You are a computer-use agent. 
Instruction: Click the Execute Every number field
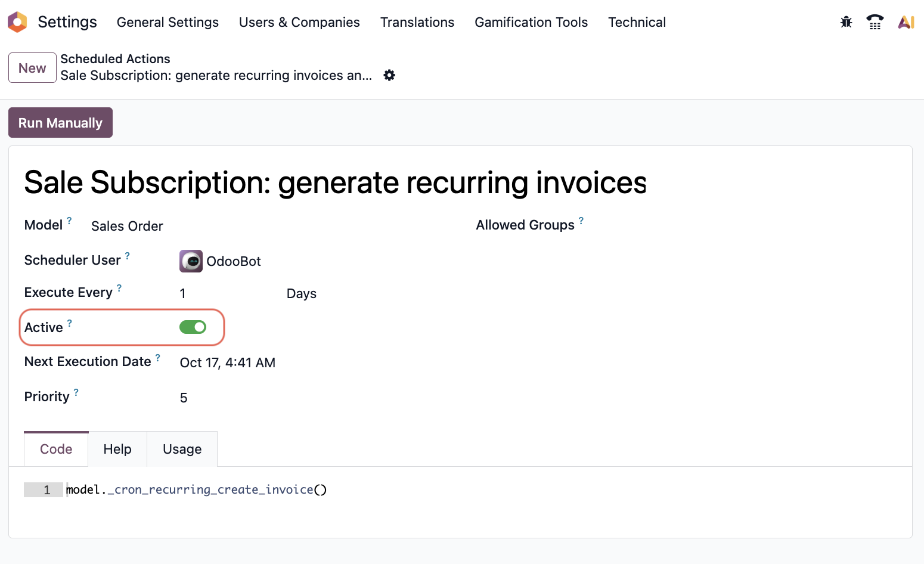pyautogui.click(x=227, y=293)
